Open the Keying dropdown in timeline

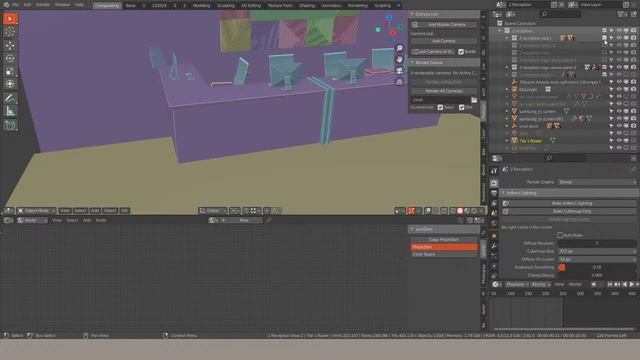point(540,284)
